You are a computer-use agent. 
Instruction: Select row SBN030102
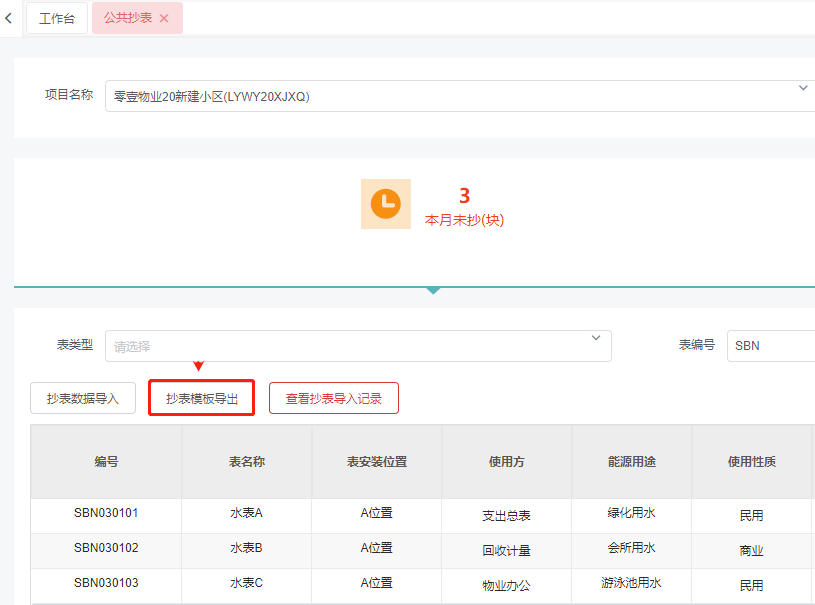pyautogui.click(x=106, y=548)
